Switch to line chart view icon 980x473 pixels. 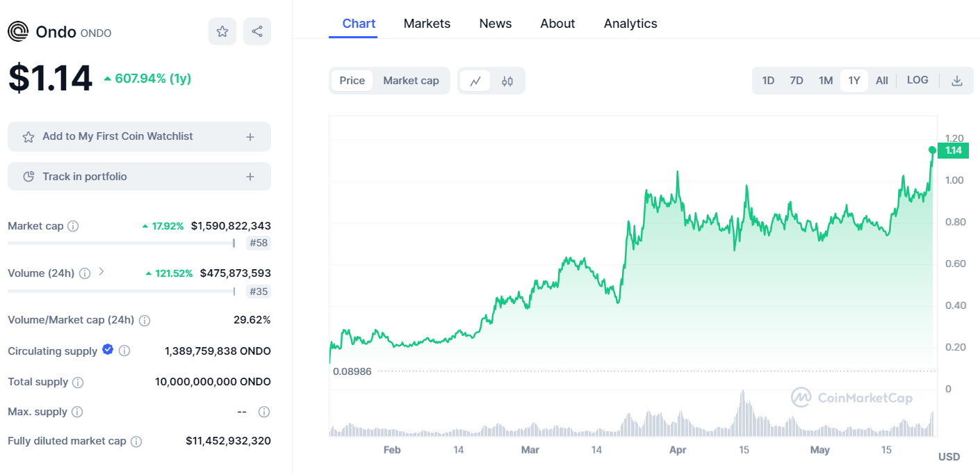475,81
